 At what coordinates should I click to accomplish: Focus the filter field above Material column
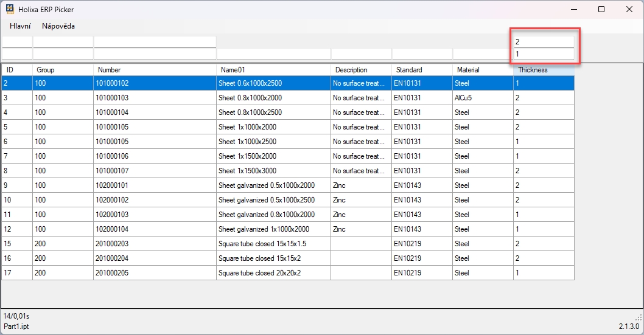[483, 54]
